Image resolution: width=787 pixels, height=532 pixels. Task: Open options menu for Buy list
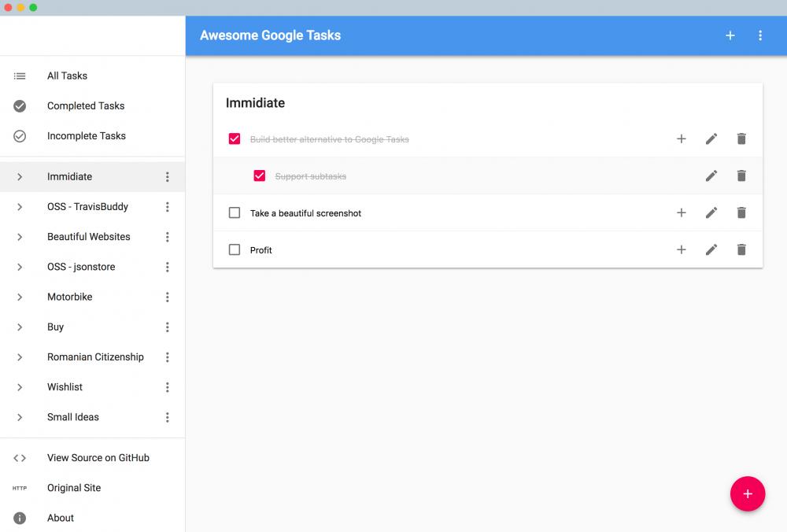click(x=167, y=327)
